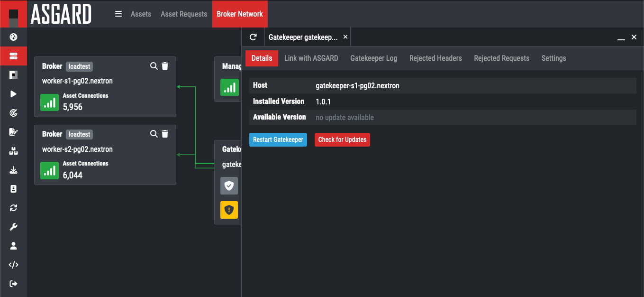Screen dimensions: 644x297
Task: Open the Asset Requests menu item
Action: 184,14
